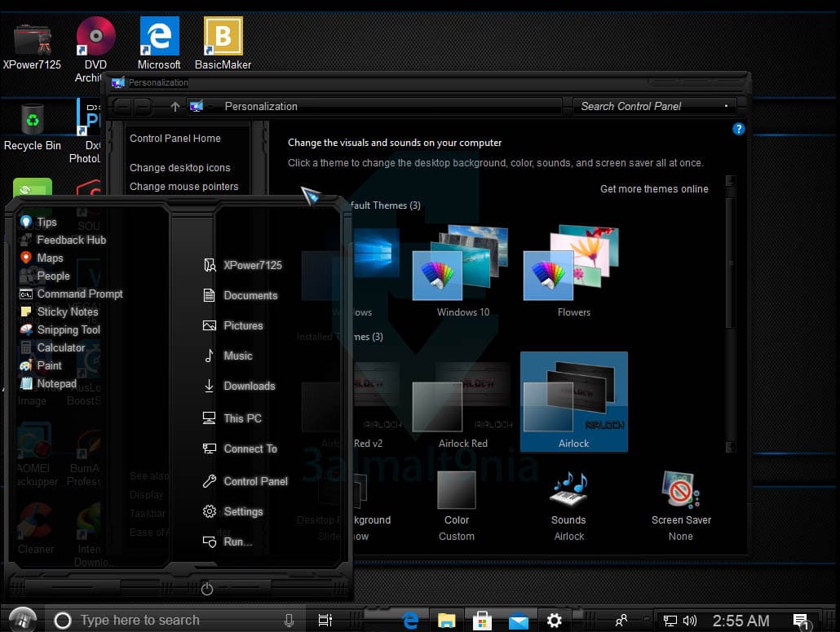Open Documents from Start menu places

[241, 295]
